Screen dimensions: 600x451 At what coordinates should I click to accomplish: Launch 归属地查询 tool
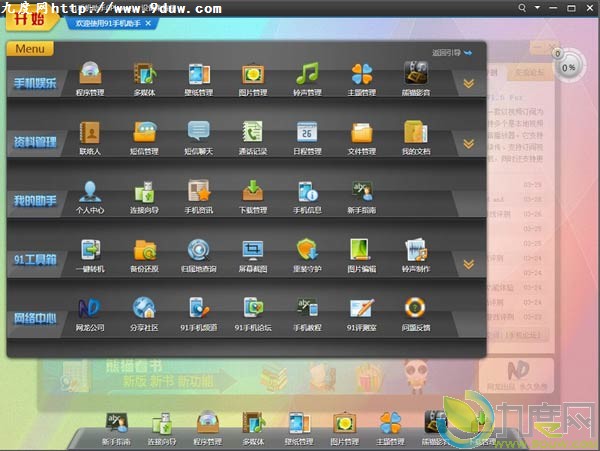[199, 256]
